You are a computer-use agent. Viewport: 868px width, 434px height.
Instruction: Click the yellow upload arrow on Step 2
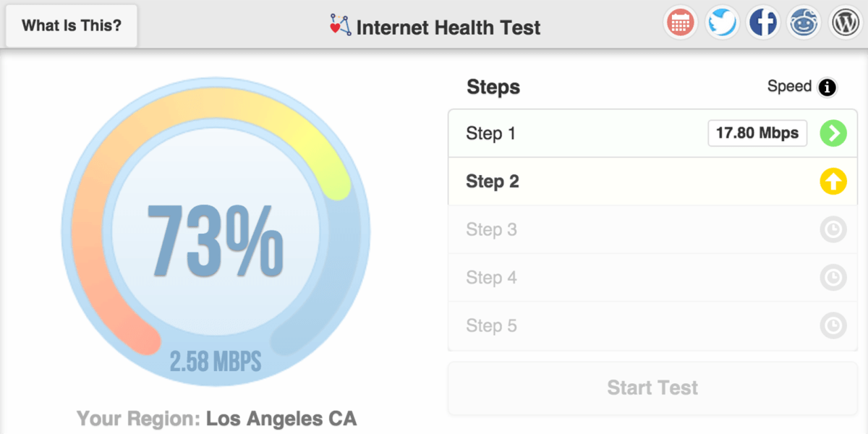(833, 182)
